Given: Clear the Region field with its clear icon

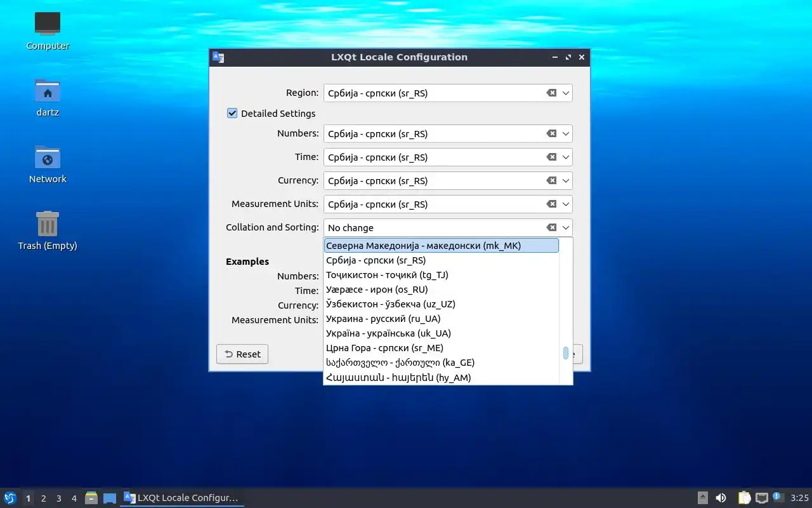Looking at the screenshot, I should tap(551, 93).
